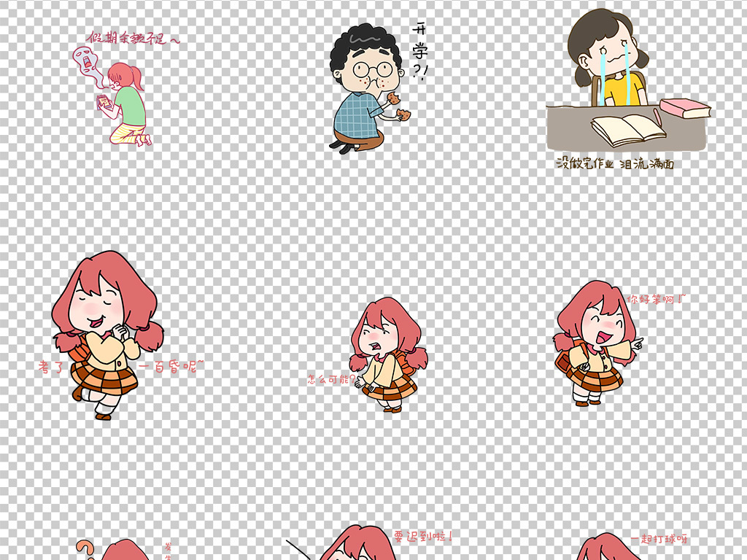Image resolution: width=747 pixels, height=560 pixels.
Task: Select the "没做完作业 泪流满面" caption
Action: (x=615, y=163)
